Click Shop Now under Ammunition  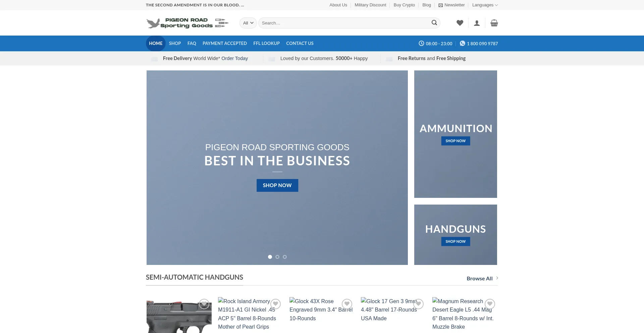[x=455, y=141]
